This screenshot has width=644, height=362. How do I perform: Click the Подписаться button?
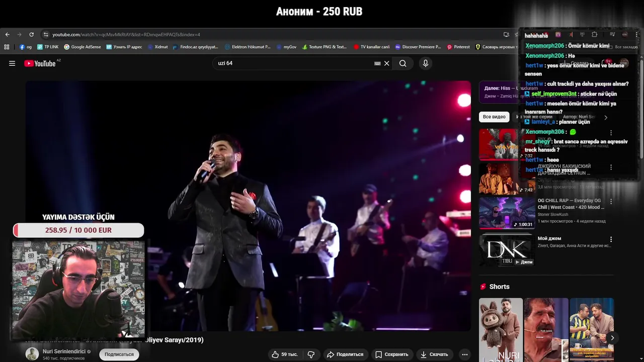point(119,354)
